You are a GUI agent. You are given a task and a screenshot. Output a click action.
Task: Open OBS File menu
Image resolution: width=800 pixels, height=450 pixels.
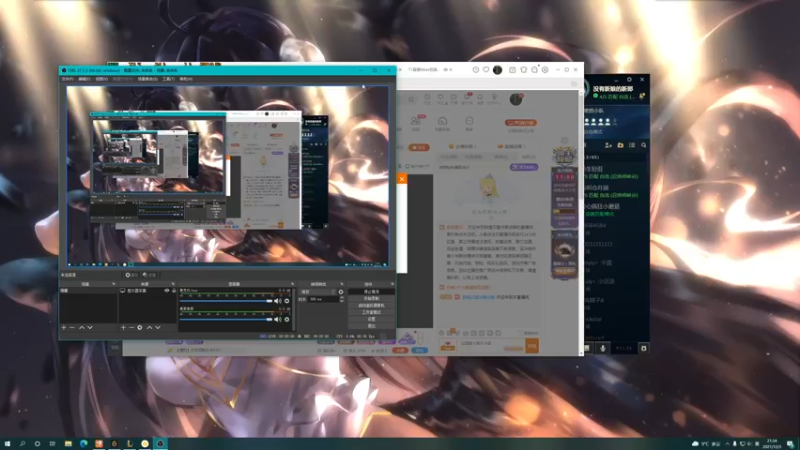(67, 79)
